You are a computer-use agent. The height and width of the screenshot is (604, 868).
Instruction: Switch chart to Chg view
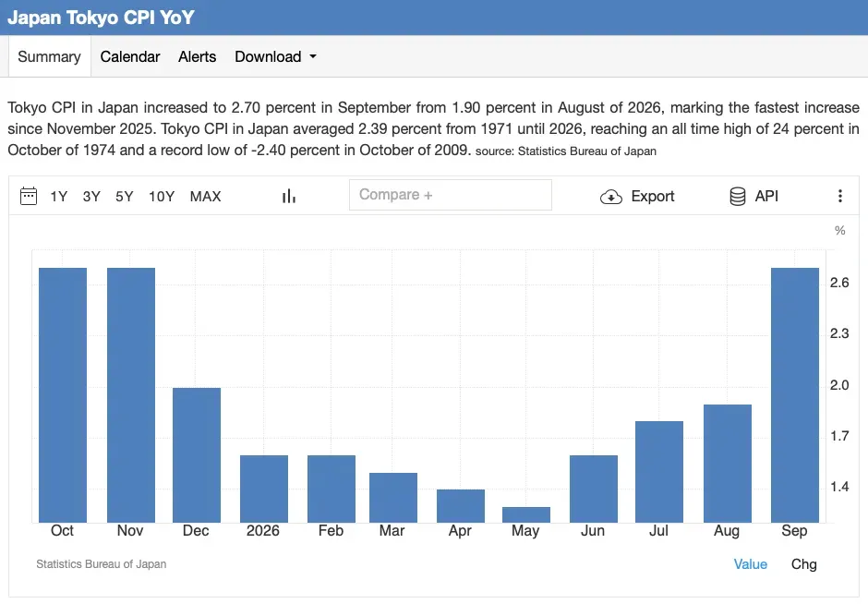tap(803, 564)
